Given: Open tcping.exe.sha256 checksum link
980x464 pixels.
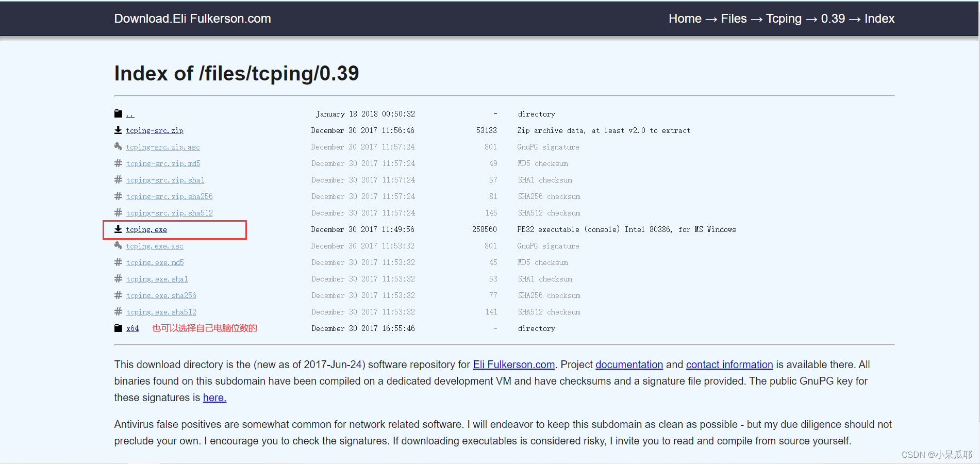Looking at the screenshot, I should (x=161, y=295).
